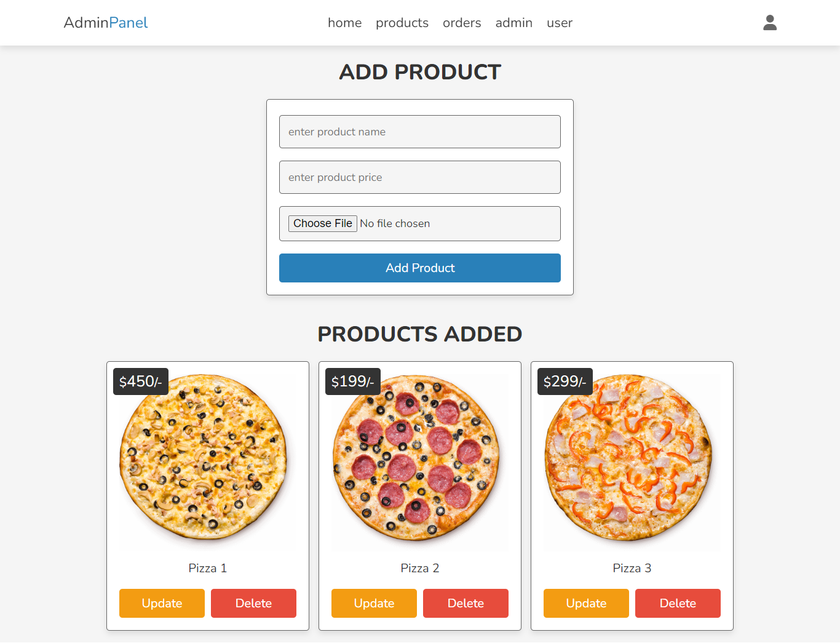Click the product price input field
The width and height of the screenshot is (840, 643).
click(420, 177)
